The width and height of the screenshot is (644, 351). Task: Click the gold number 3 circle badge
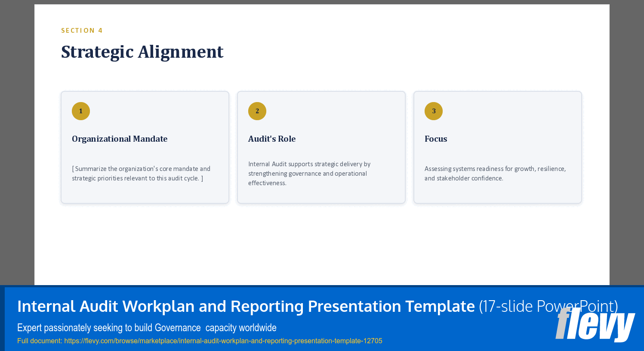click(434, 111)
